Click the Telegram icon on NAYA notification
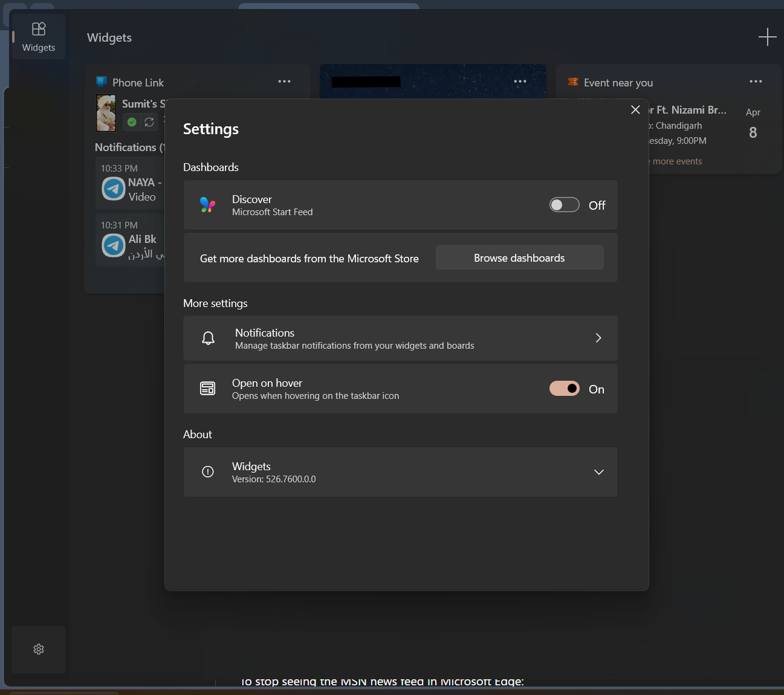The height and width of the screenshot is (695, 784). (113, 189)
